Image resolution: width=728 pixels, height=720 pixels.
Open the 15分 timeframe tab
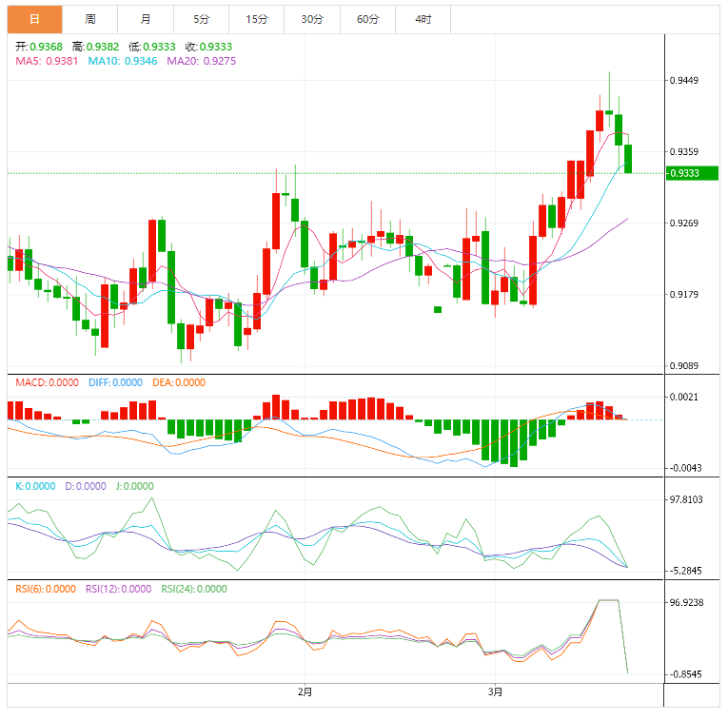tap(257, 19)
